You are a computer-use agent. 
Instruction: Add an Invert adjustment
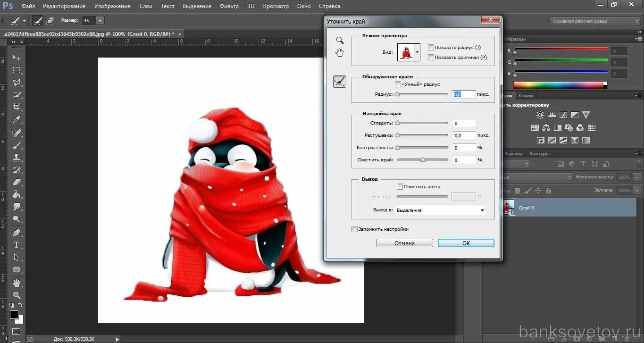pos(541,140)
